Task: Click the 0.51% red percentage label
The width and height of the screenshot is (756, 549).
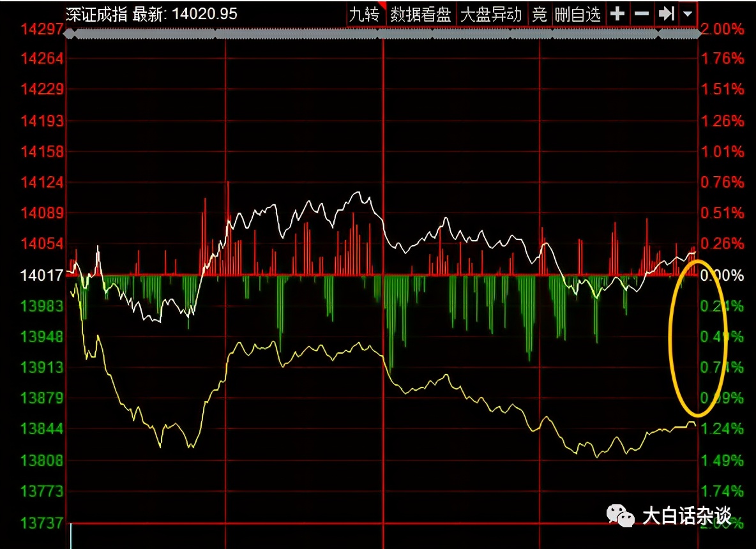Action: tap(722, 213)
